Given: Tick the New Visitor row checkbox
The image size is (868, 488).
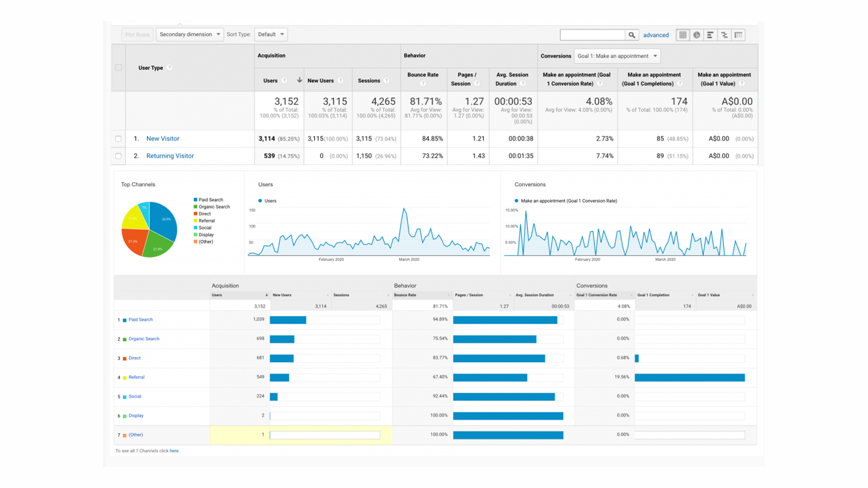Looking at the screenshot, I should click(x=118, y=139).
